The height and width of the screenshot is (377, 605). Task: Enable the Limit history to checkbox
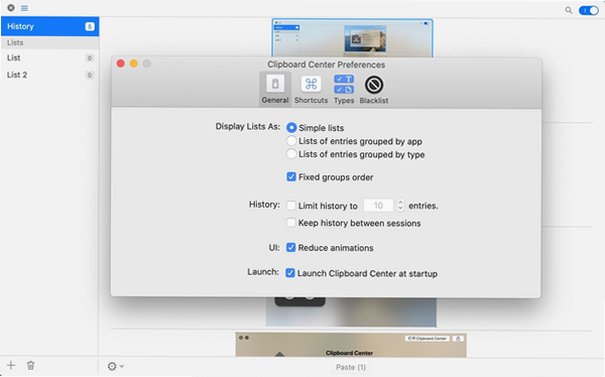click(x=291, y=205)
